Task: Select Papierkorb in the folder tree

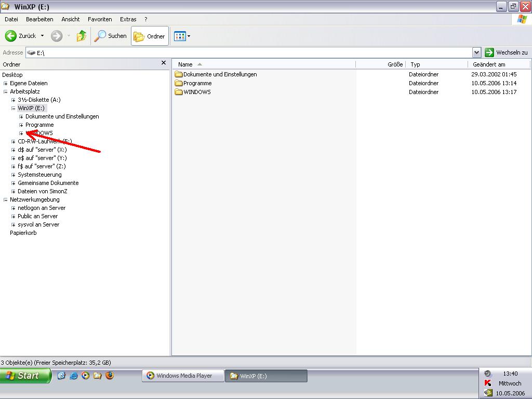Action: tap(23, 233)
